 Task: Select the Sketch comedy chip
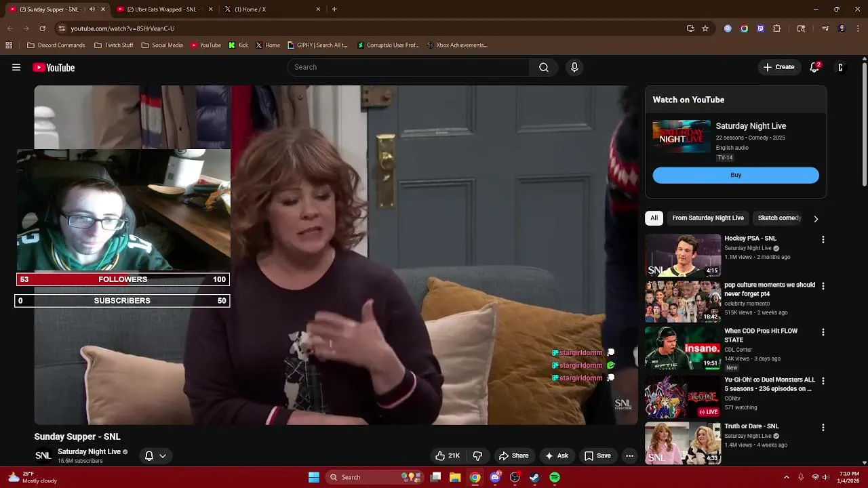(x=779, y=218)
